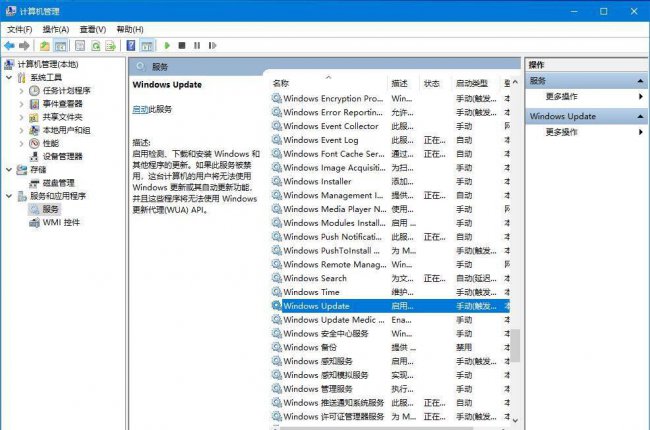Viewport: 650px width, 430px height.
Task: Click the services list vertical scrollbar thumb
Action: 515,345
